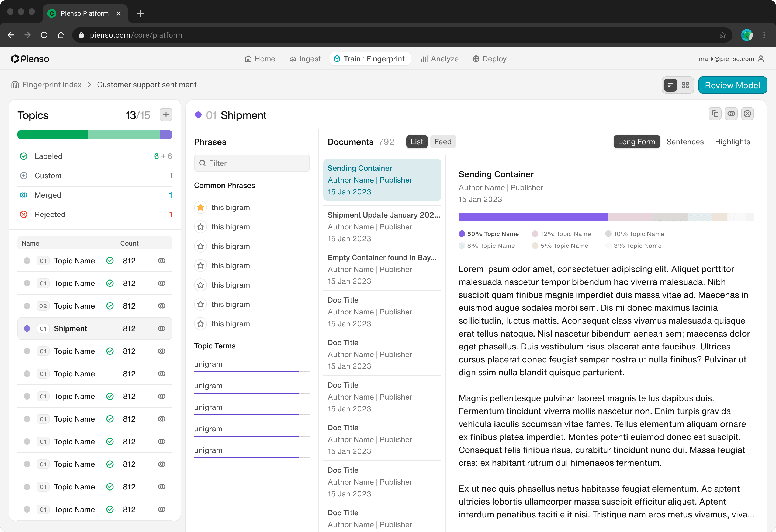Select Long Form view tab
The height and width of the screenshot is (532, 776).
point(636,142)
